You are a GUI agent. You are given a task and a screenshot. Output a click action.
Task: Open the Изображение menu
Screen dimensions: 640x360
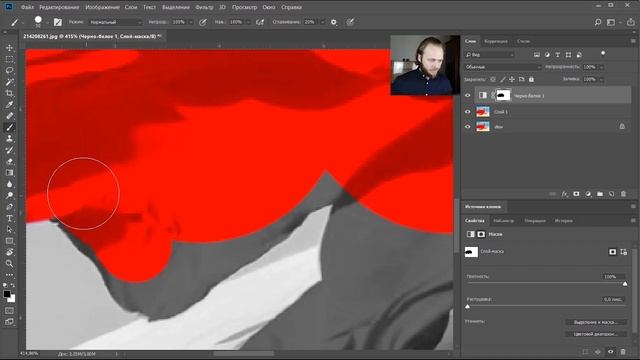click(102, 7)
